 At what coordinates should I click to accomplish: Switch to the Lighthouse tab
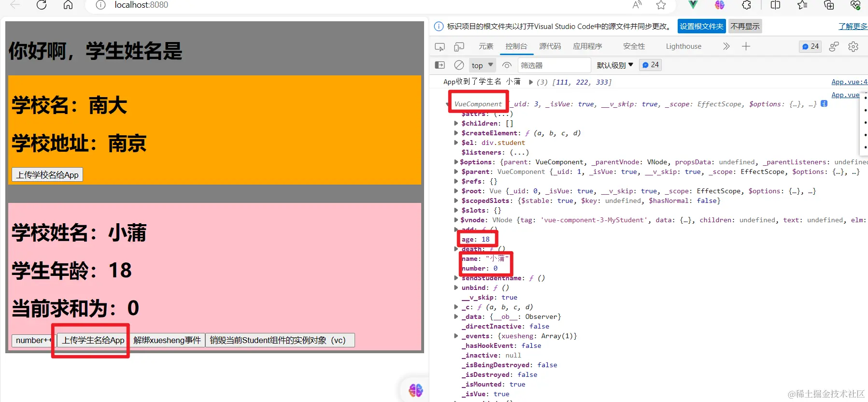[x=683, y=46]
